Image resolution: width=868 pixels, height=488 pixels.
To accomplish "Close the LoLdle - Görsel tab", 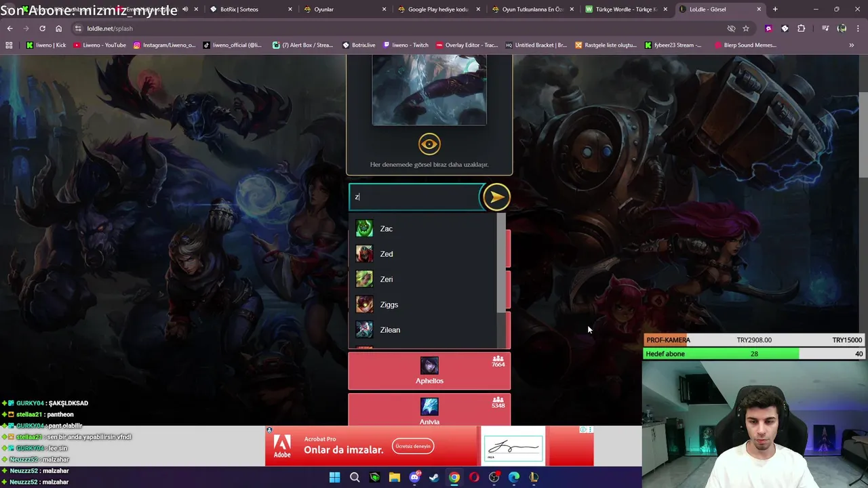I will (x=759, y=9).
